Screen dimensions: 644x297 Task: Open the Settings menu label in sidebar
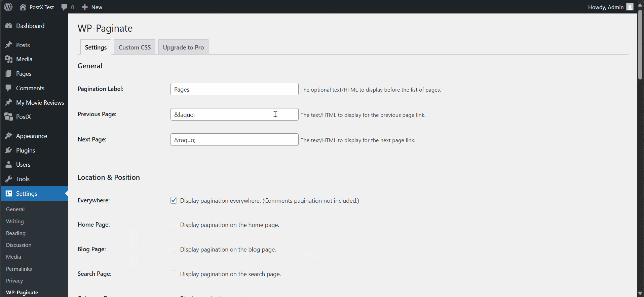coord(27,194)
